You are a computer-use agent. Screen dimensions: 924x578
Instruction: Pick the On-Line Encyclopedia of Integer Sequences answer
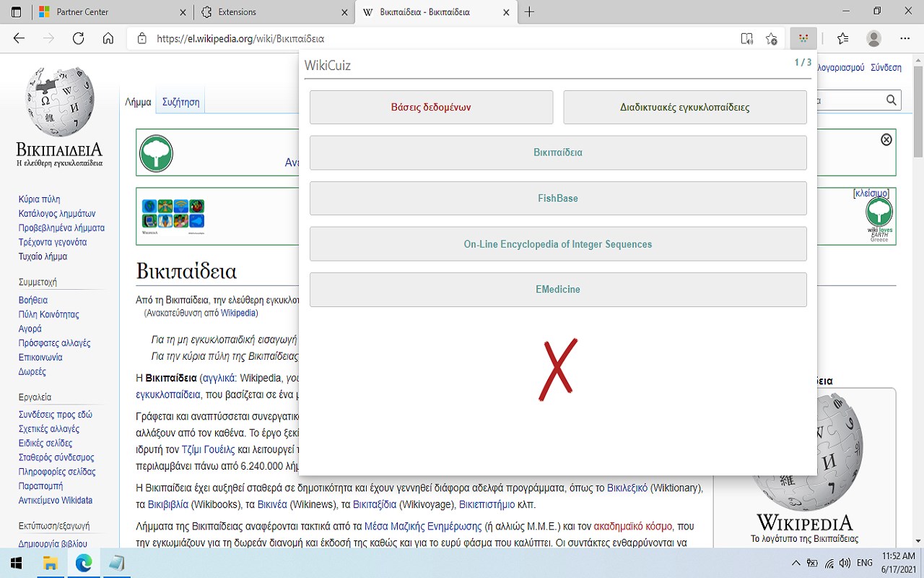coord(558,244)
